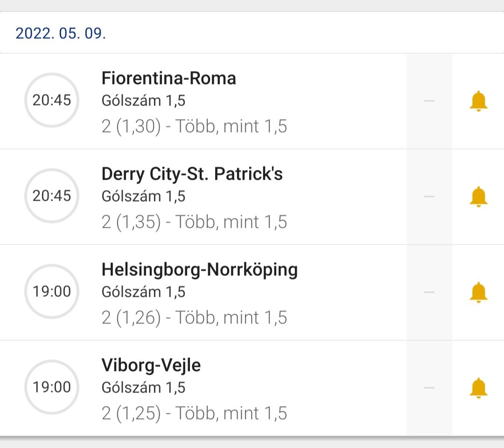Open the Viborg-Vejle match title

point(151,365)
